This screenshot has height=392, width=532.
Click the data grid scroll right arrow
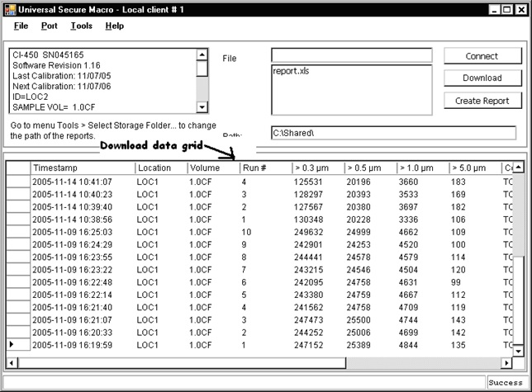point(506,363)
